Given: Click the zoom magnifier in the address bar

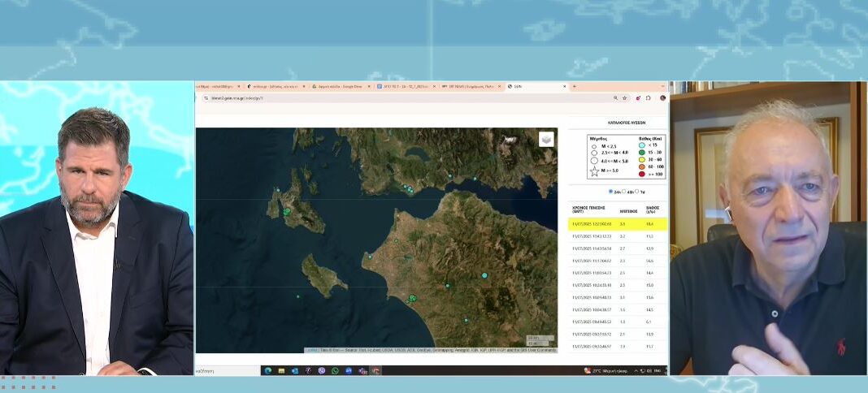Looking at the screenshot, I should [x=615, y=97].
